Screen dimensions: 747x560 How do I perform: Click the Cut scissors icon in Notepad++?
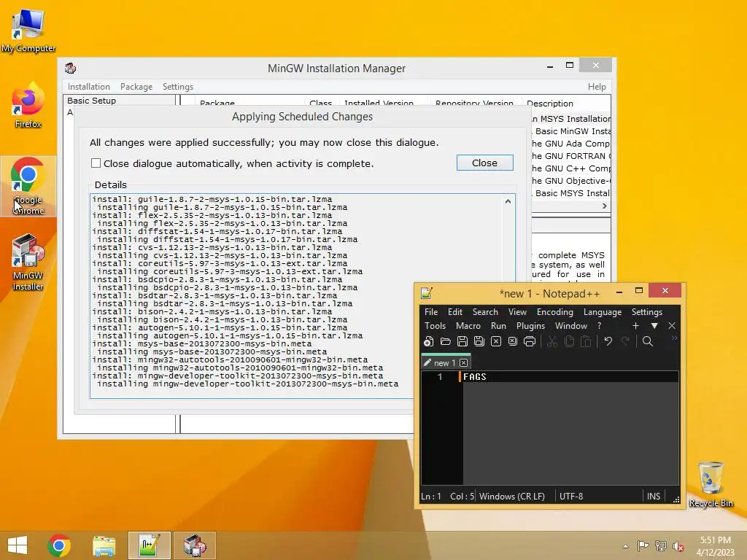552,341
